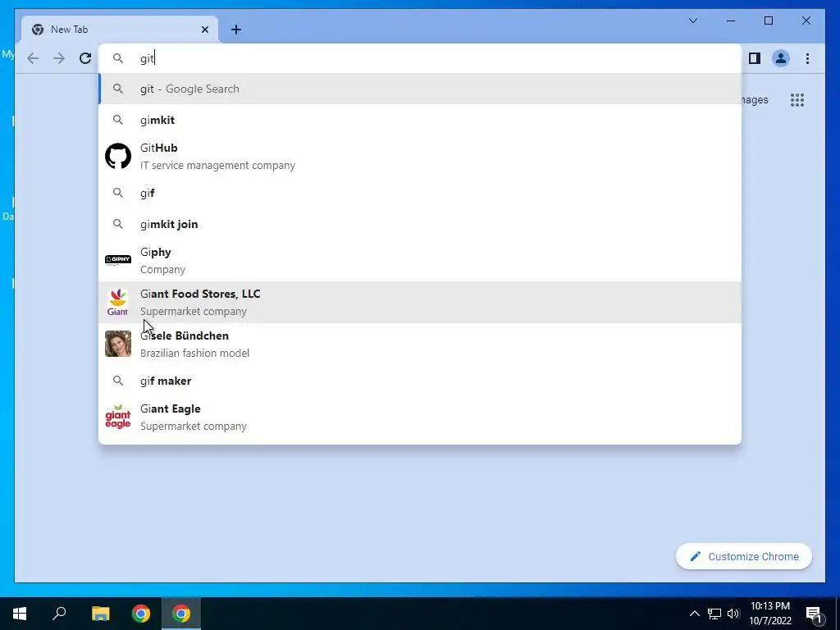Image resolution: width=840 pixels, height=630 pixels.
Task: Click the search icon beside 'gif maker'
Action: tap(118, 381)
